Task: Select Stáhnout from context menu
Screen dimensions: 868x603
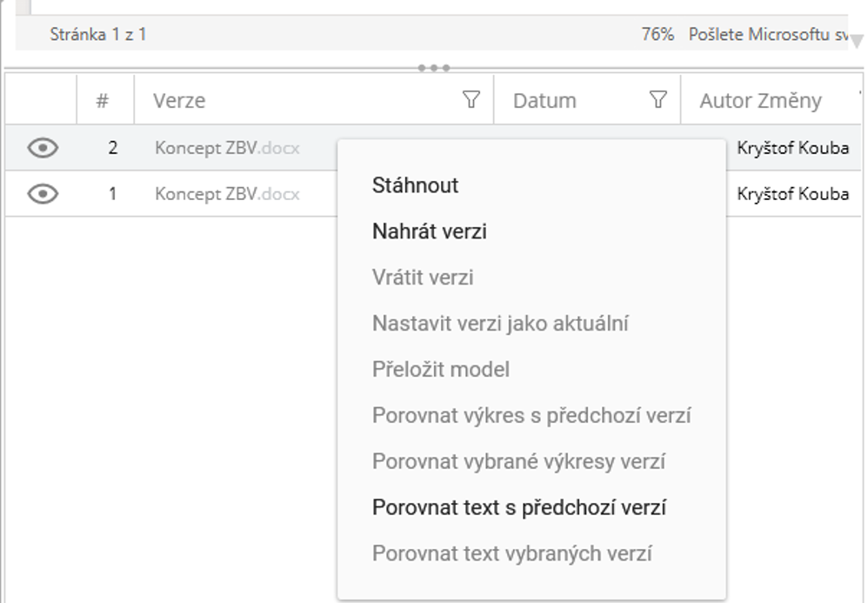Action: (x=415, y=185)
